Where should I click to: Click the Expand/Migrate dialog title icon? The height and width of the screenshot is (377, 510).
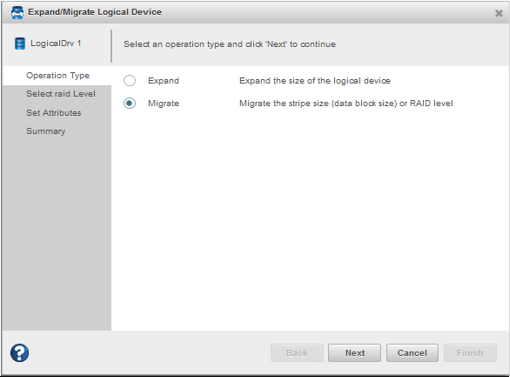(17, 12)
